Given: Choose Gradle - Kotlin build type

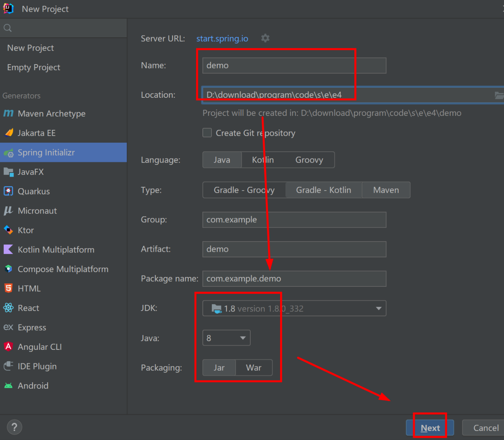Looking at the screenshot, I should pyautogui.click(x=323, y=190).
